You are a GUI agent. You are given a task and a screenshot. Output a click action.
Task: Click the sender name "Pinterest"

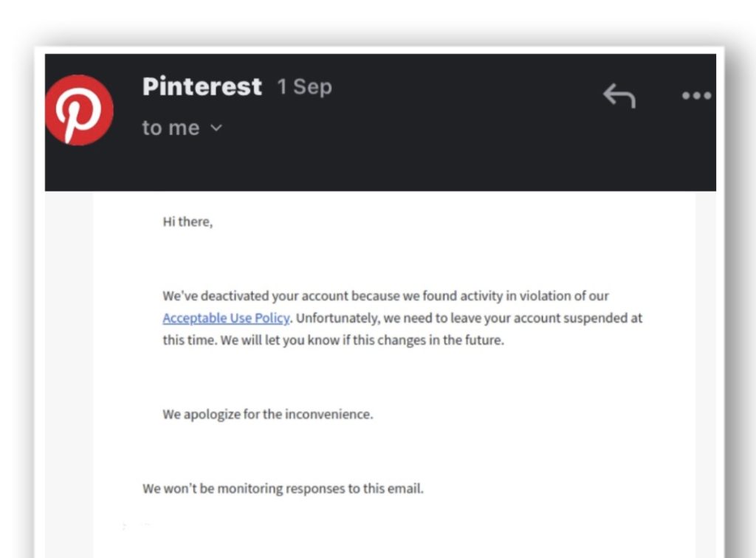click(202, 86)
